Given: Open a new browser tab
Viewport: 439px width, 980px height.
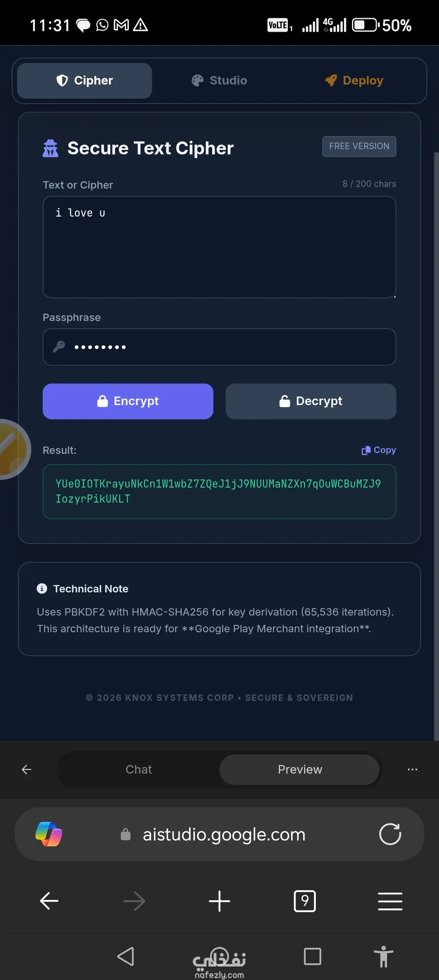Looking at the screenshot, I should click(219, 901).
